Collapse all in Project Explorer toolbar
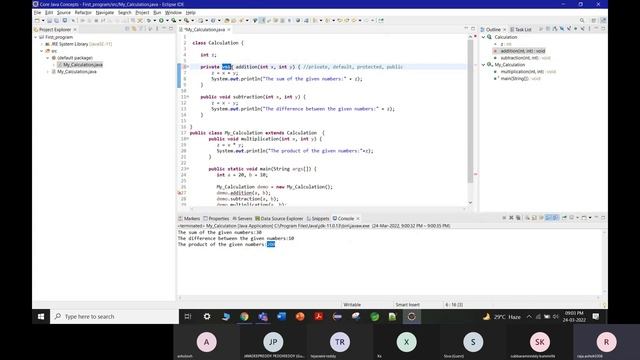This screenshot has width=640, height=360. click(x=127, y=29)
